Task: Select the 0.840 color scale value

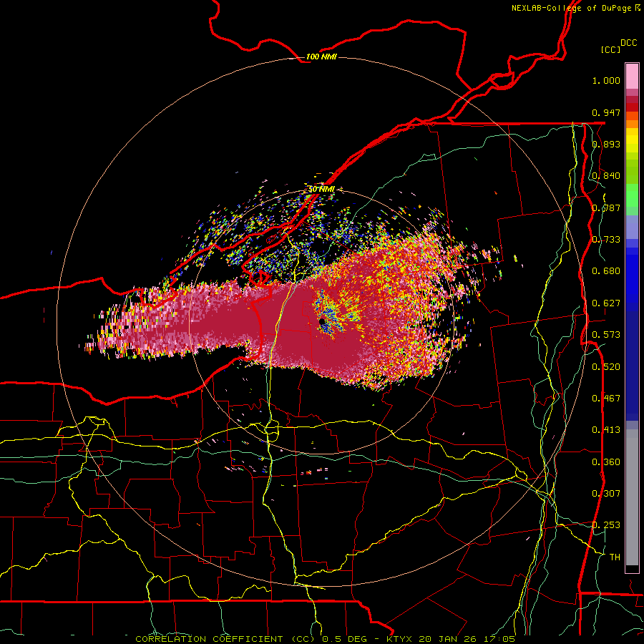Action: coord(606,176)
